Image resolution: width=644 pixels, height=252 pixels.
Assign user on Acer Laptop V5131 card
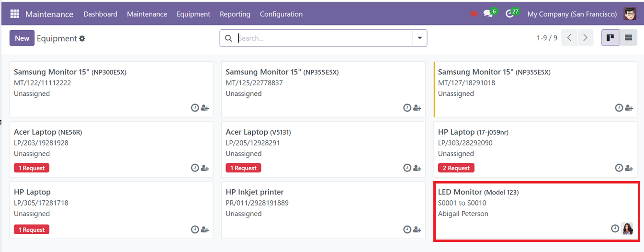click(x=417, y=168)
